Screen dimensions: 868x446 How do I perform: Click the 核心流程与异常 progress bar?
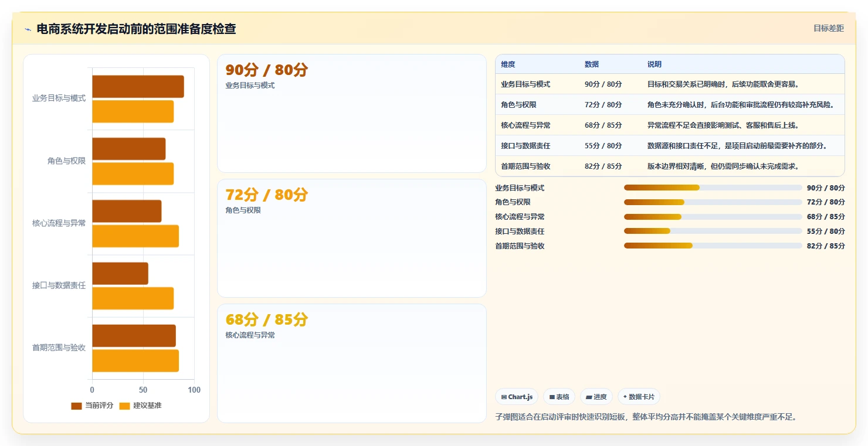coord(713,217)
